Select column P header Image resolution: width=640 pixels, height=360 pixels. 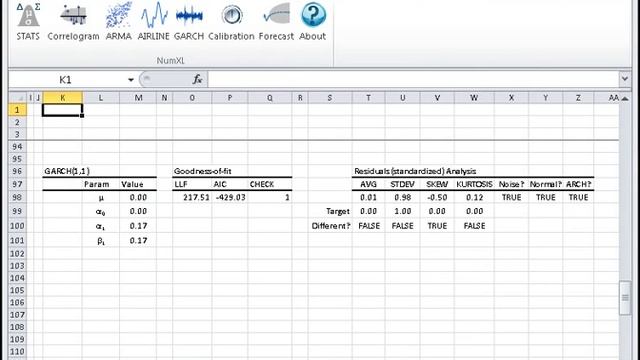pos(230,98)
